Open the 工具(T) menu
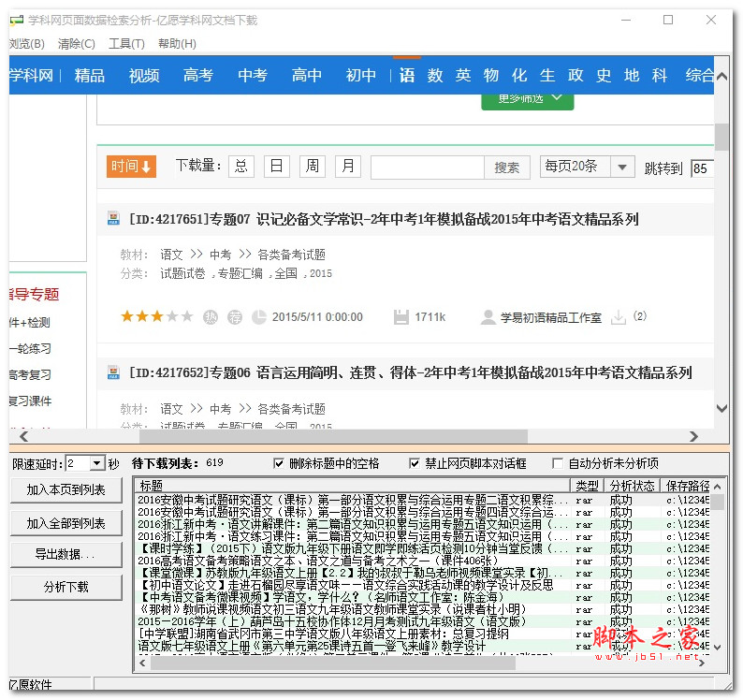The width and height of the screenshot is (743, 700). point(126,44)
